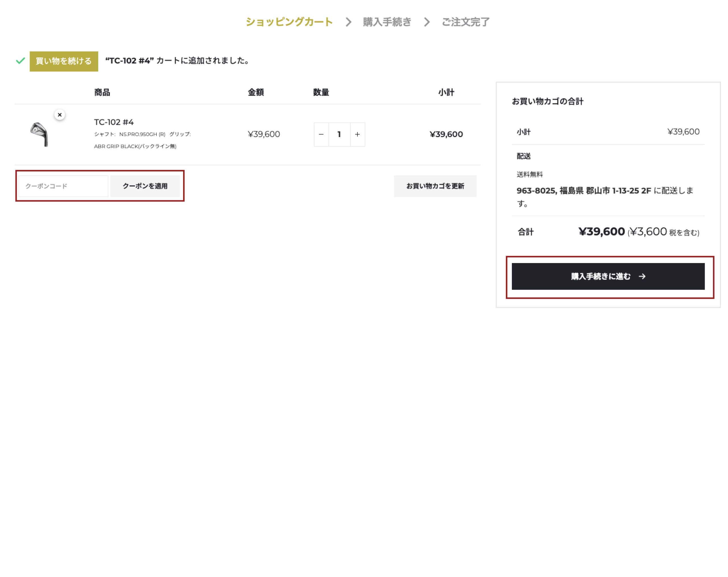Click the second breadcrumb chevron arrow

427,22
